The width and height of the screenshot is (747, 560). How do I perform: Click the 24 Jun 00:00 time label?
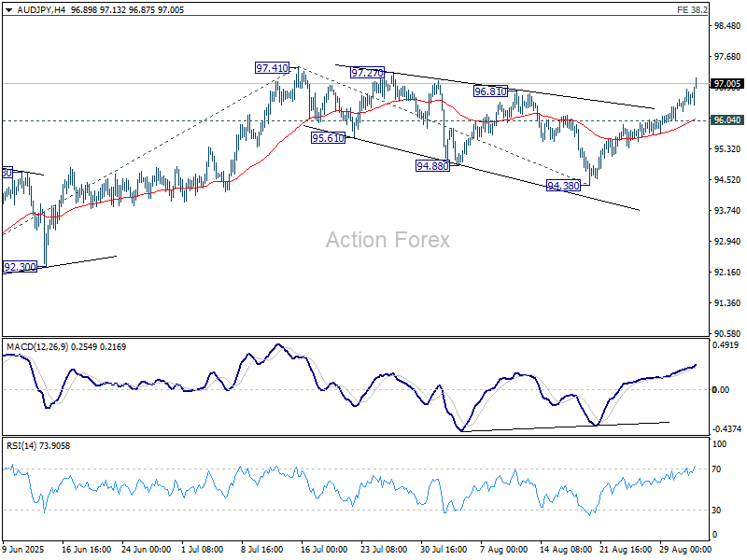[x=147, y=550]
